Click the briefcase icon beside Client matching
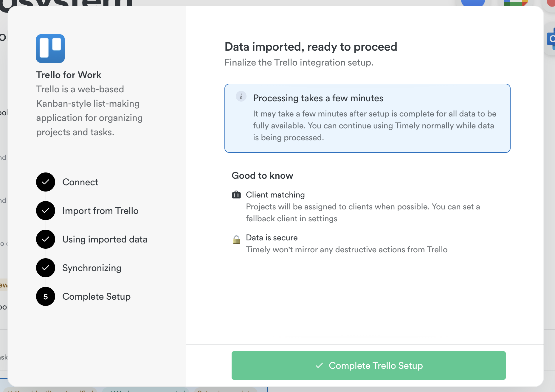This screenshot has width=555, height=392. pos(236,195)
